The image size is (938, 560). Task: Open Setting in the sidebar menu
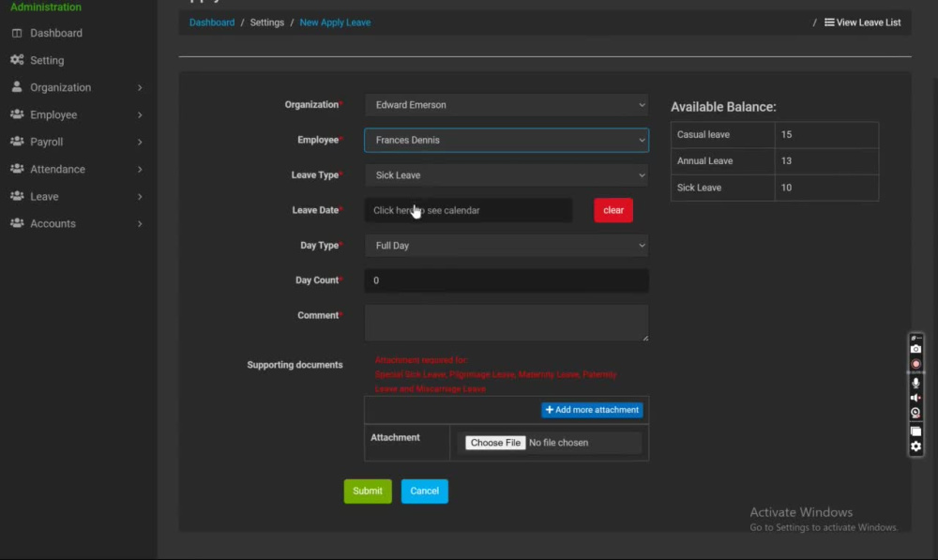pos(47,60)
